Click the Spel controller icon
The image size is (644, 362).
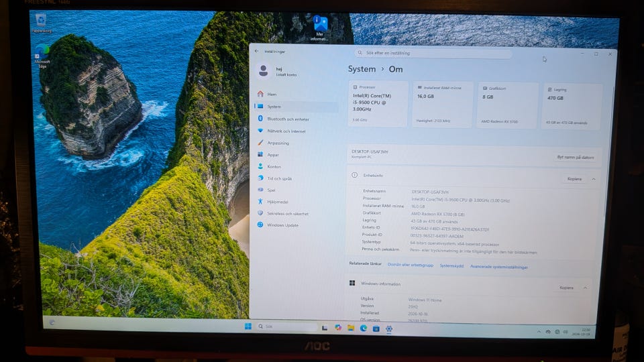click(260, 190)
